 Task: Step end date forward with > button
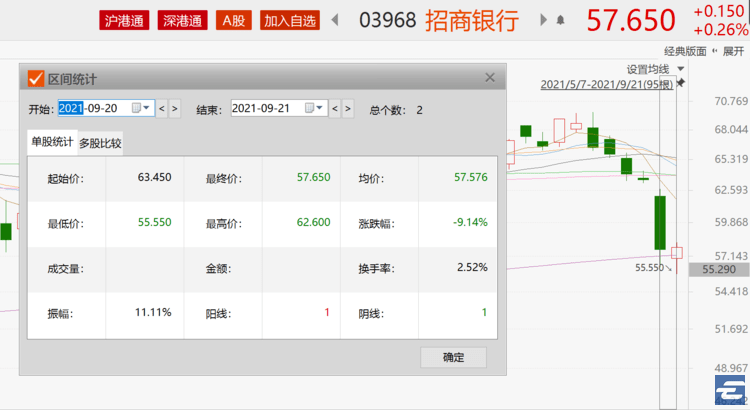point(348,109)
